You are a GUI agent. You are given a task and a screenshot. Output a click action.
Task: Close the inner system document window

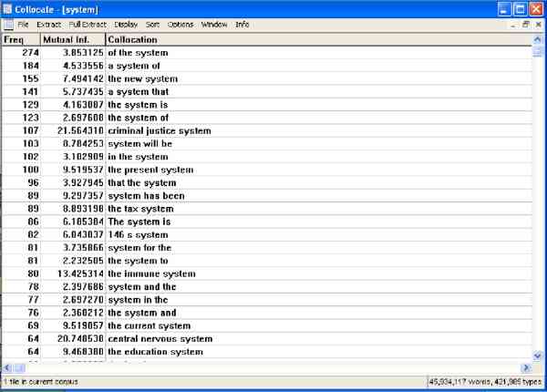(538, 25)
